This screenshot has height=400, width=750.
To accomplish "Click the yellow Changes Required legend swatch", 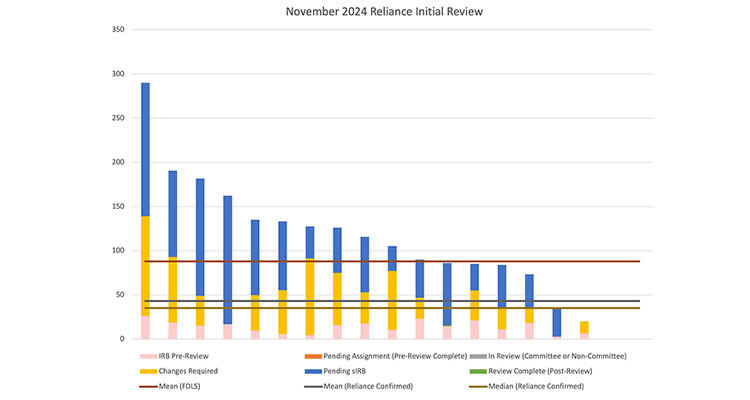I will [148, 371].
